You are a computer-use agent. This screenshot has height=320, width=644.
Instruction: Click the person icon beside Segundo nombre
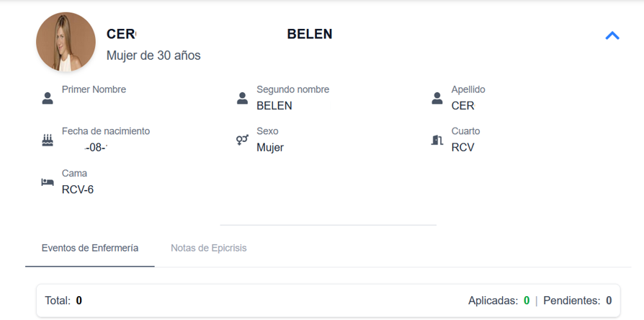(243, 98)
